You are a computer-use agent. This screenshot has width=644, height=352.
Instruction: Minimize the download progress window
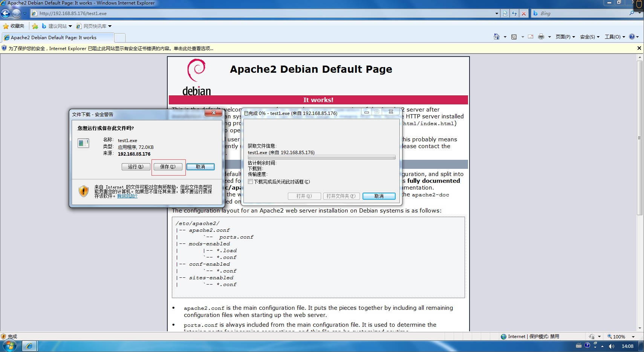click(x=366, y=112)
